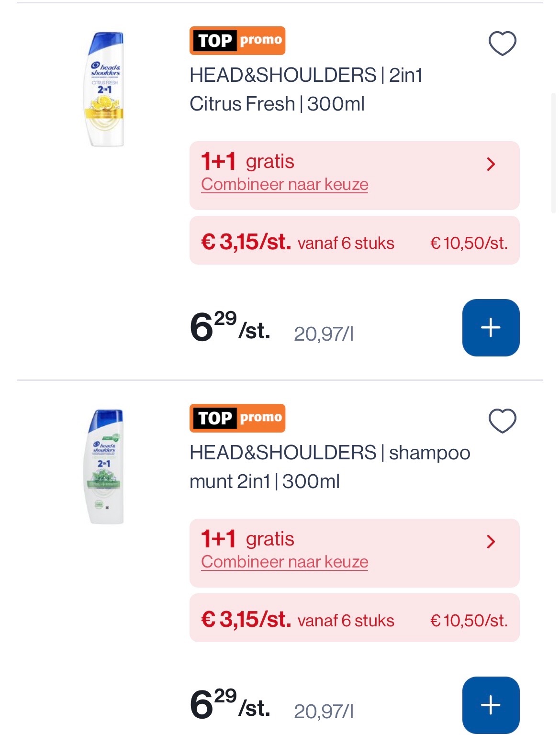Click TOP promo badge on Citrus Fresh
This screenshot has height=756, width=560.
[237, 41]
